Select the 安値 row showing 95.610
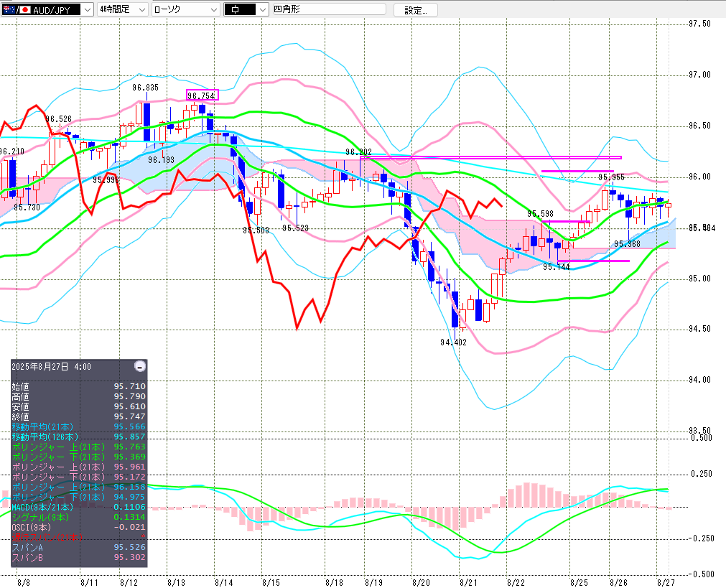 (79, 407)
